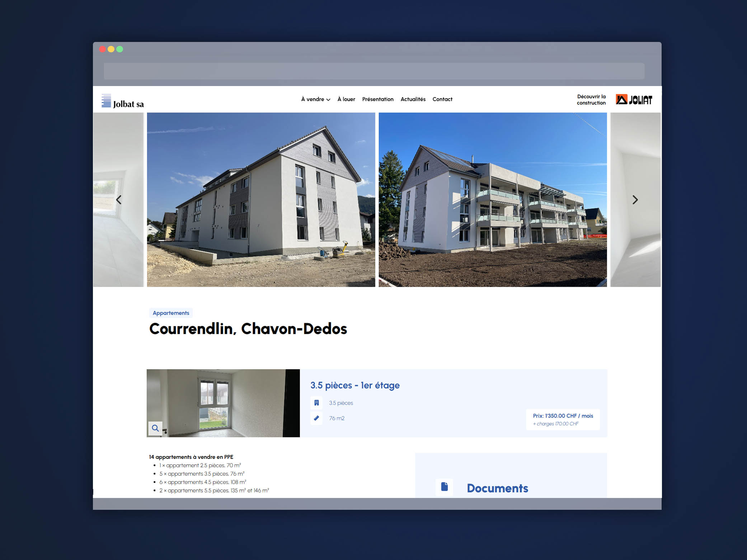Click the price box showing 1'350.00 CHF
Screen dimensions: 747x560
click(x=563, y=419)
